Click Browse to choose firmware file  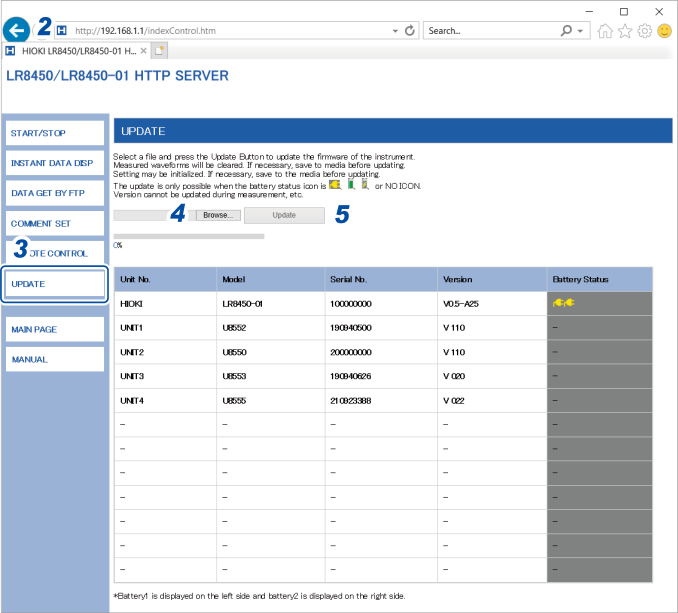point(218,215)
